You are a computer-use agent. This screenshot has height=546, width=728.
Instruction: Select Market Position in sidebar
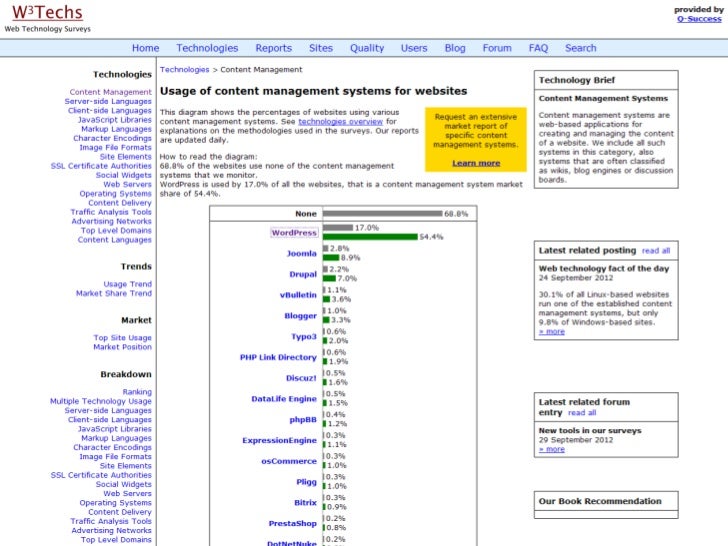(x=122, y=347)
